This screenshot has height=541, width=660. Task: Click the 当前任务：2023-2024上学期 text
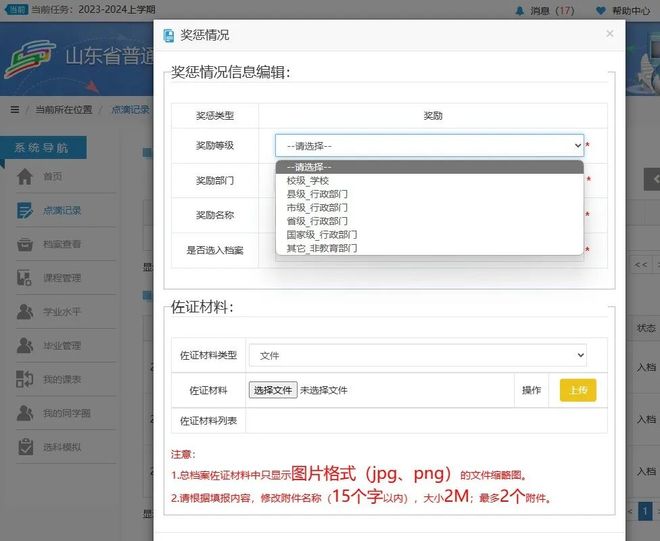[93, 9]
